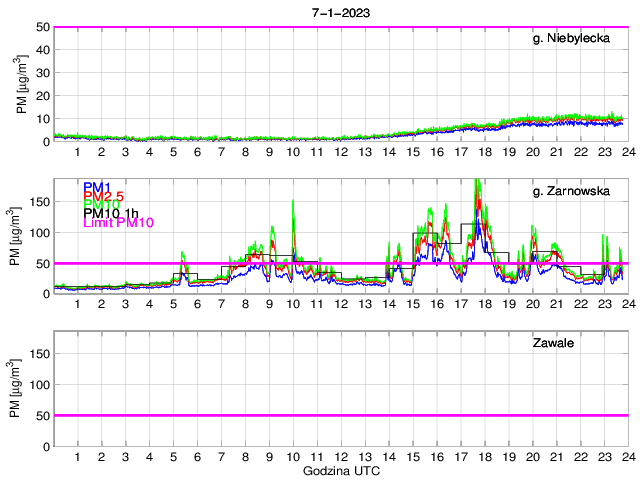Click hour 1 on the Niebylecka x-axis
The width and height of the screenshot is (640, 480).
[78, 152]
